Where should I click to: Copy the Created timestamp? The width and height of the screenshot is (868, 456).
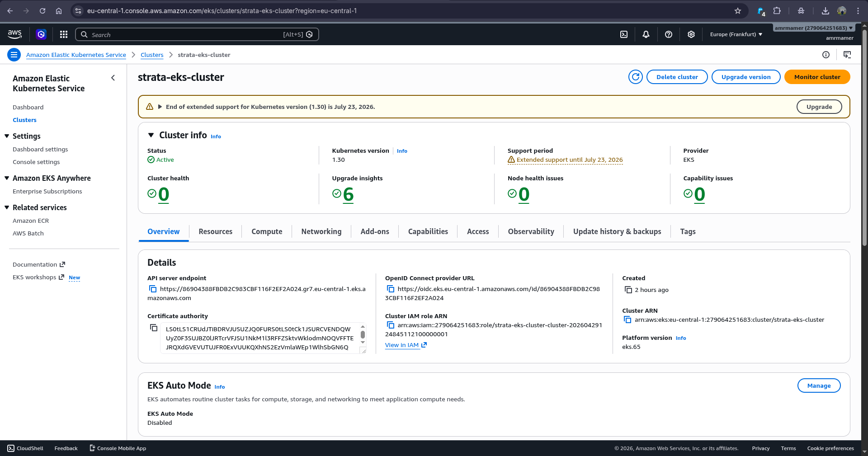[x=628, y=290]
